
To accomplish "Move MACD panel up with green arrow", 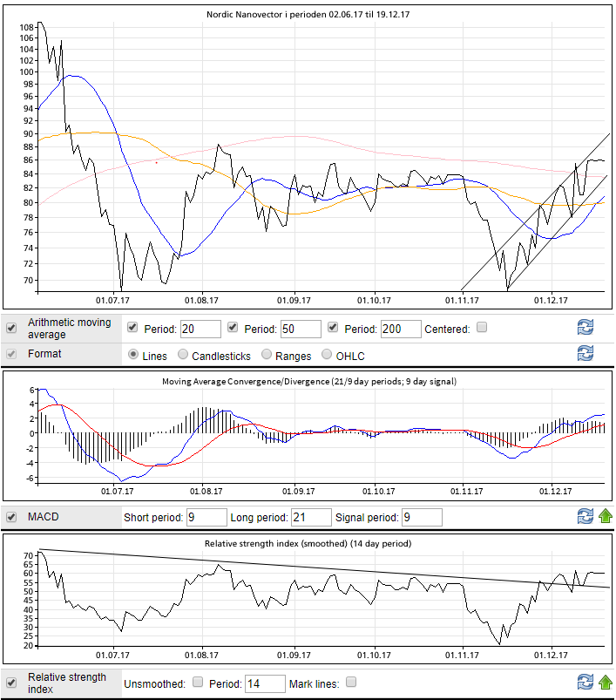I will (606, 516).
